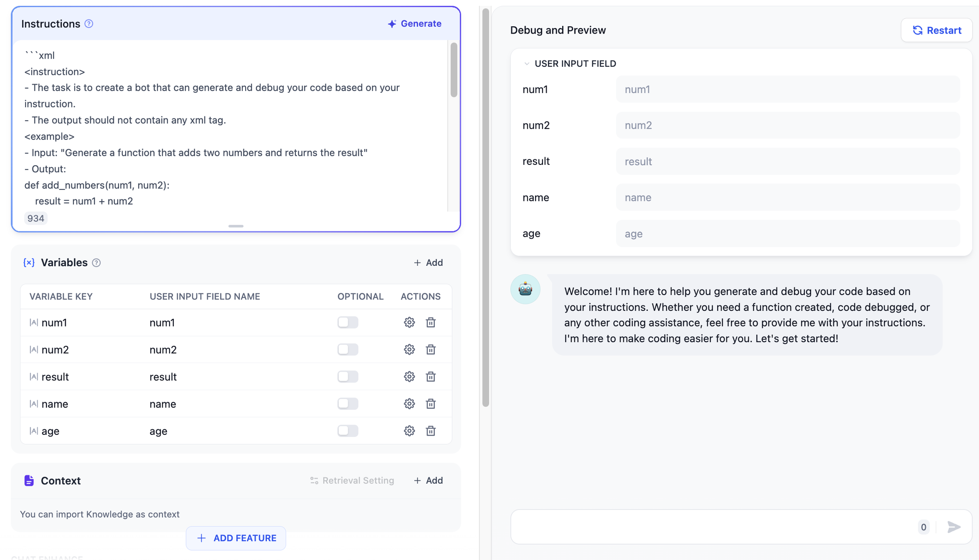Click the USER INPUT FIELD NAME column header
This screenshot has width=979, height=560.
click(x=205, y=296)
